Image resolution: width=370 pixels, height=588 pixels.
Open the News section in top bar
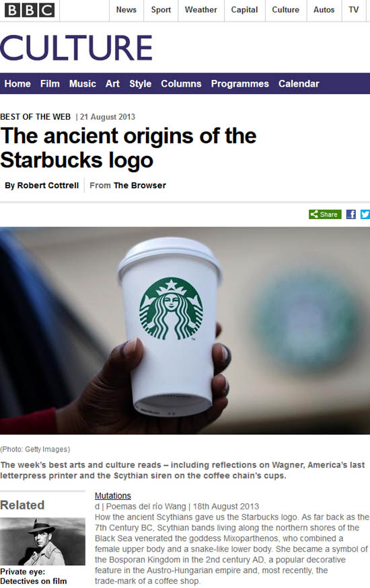[x=126, y=10]
